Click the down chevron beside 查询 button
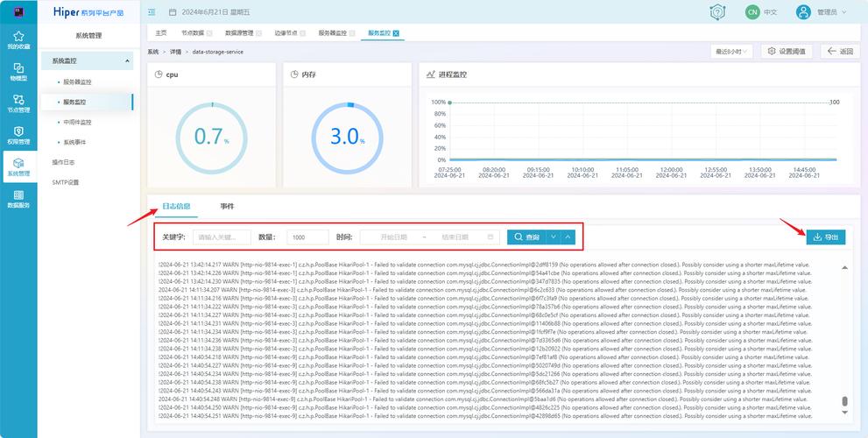Screen dimensions: 868x438 (x=553, y=237)
